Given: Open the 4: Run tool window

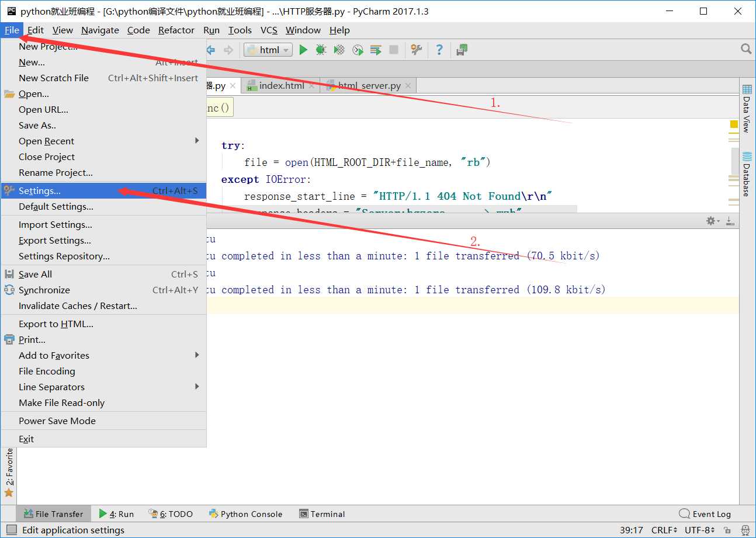Looking at the screenshot, I should tap(116, 514).
